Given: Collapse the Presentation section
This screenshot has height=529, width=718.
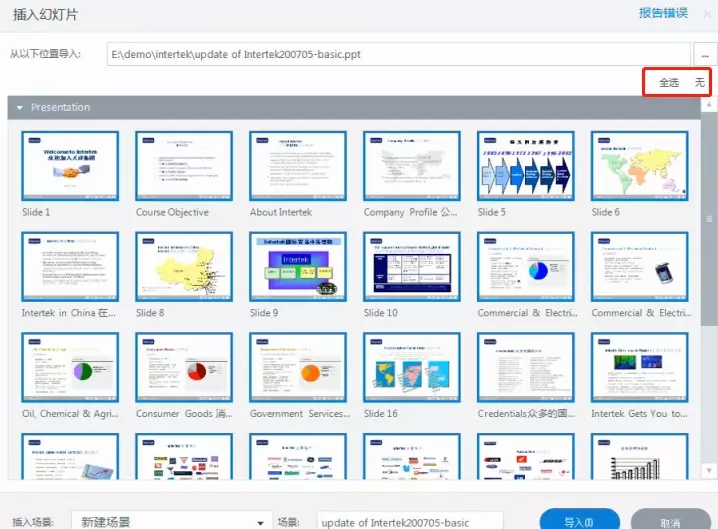Looking at the screenshot, I should tap(20, 108).
